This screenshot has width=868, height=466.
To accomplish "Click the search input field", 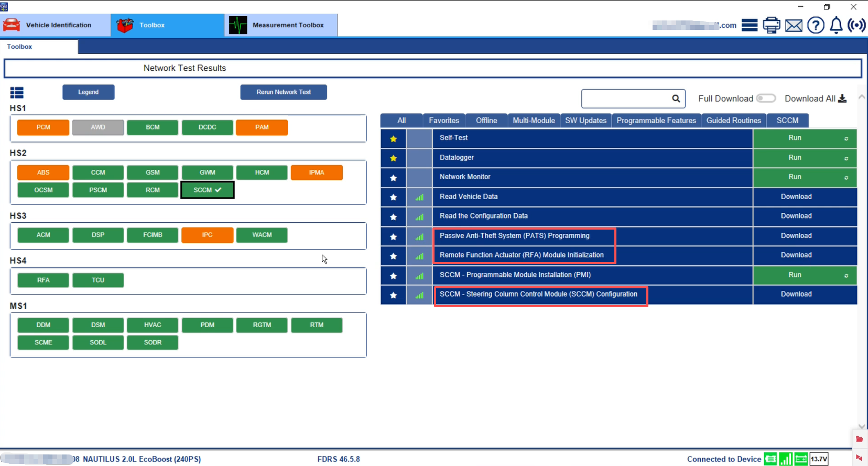I will click(x=626, y=99).
